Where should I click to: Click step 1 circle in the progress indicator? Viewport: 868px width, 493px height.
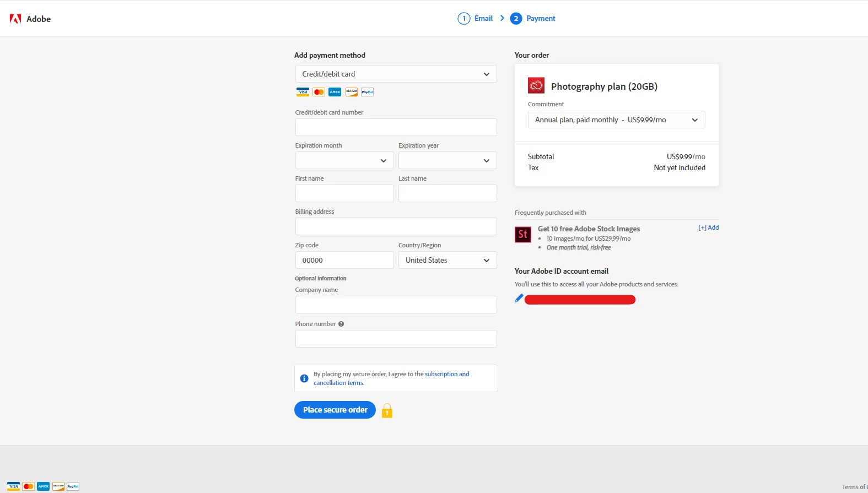[464, 19]
